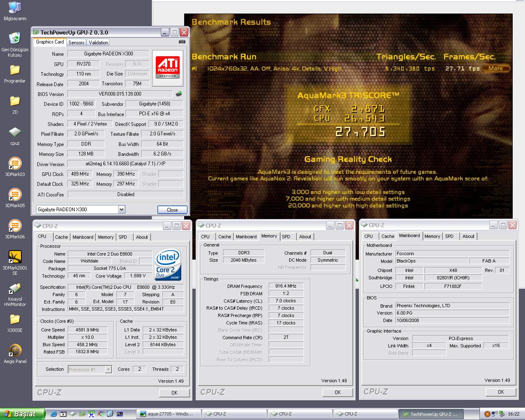Click the More button in AquaMark3 results
The height and width of the screenshot is (420, 525).
[496, 68]
